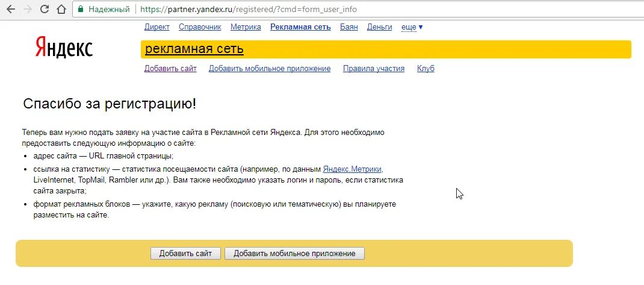Open the Справочник link
Image resolution: width=644 pixels, height=285 pixels.
coord(200,27)
